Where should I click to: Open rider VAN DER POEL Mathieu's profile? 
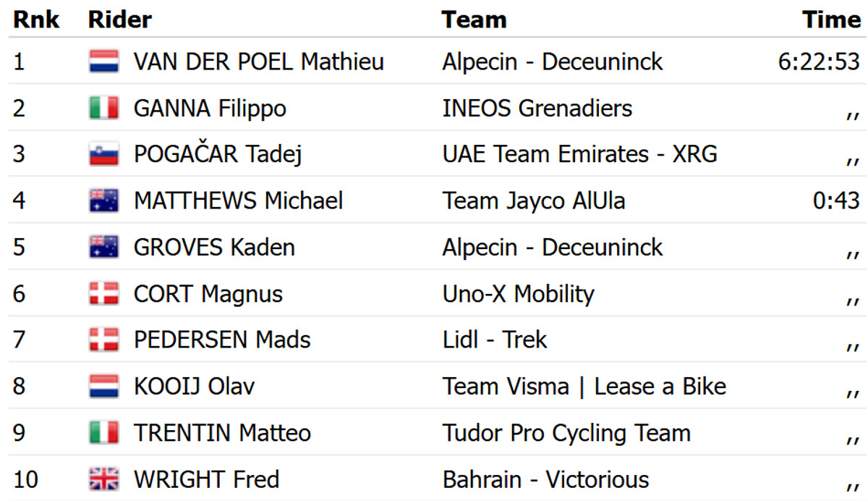click(258, 62)
